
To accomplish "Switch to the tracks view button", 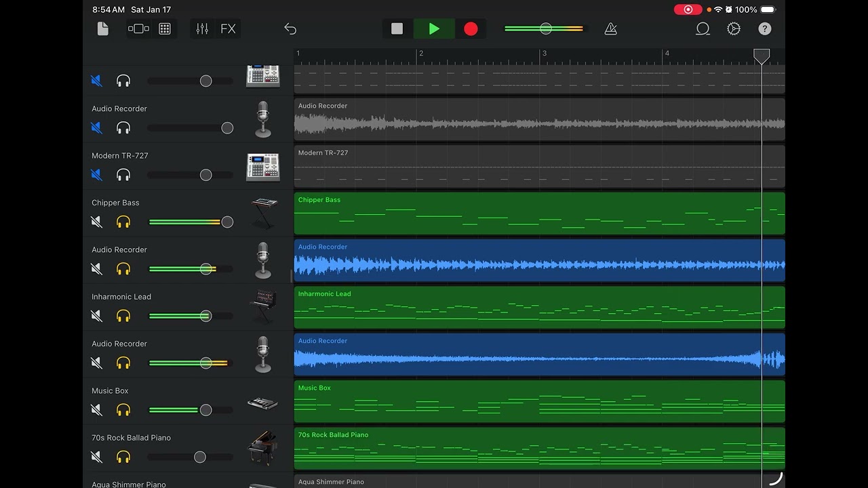I will click(x=138, y=28).
